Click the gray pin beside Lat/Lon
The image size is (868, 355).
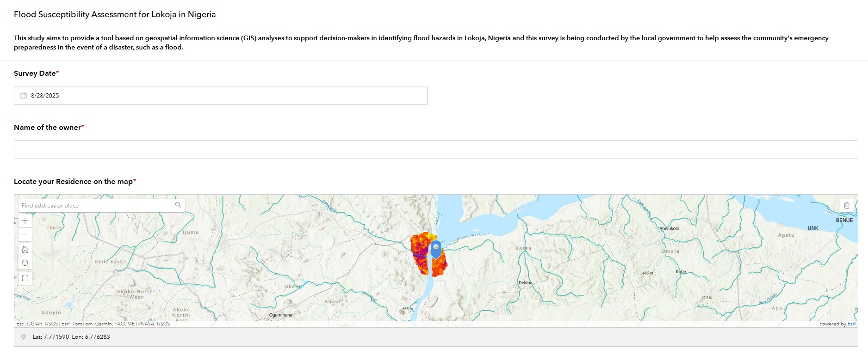tap(24, 337)
